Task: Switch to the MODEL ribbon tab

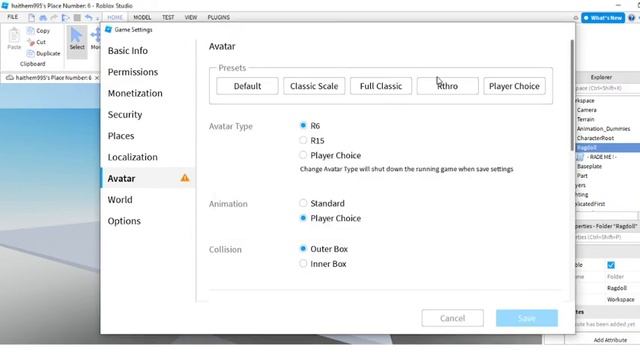Action: (142, 18)
